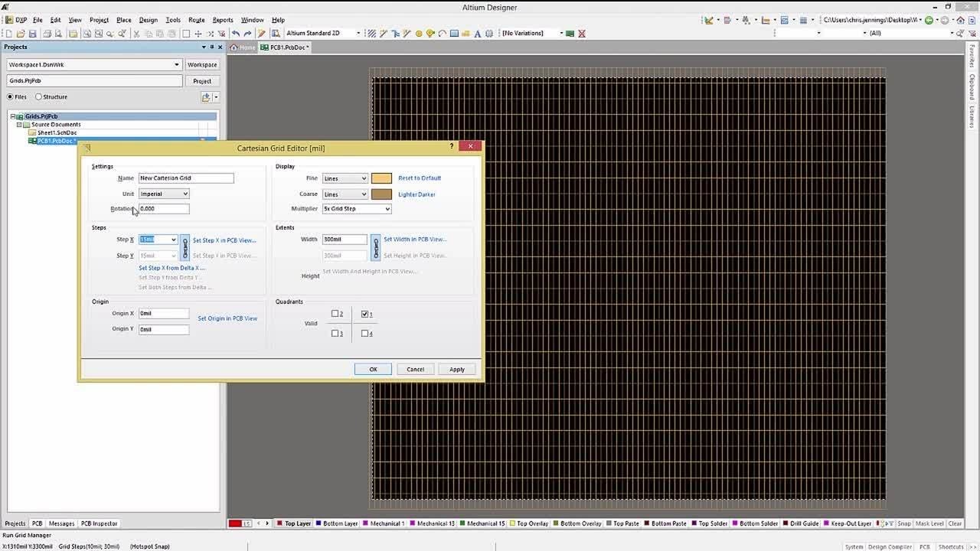The width and height of the screenshot is (980, 551).
Task: Click the Reset to Default link
Action: coord(420,178)
